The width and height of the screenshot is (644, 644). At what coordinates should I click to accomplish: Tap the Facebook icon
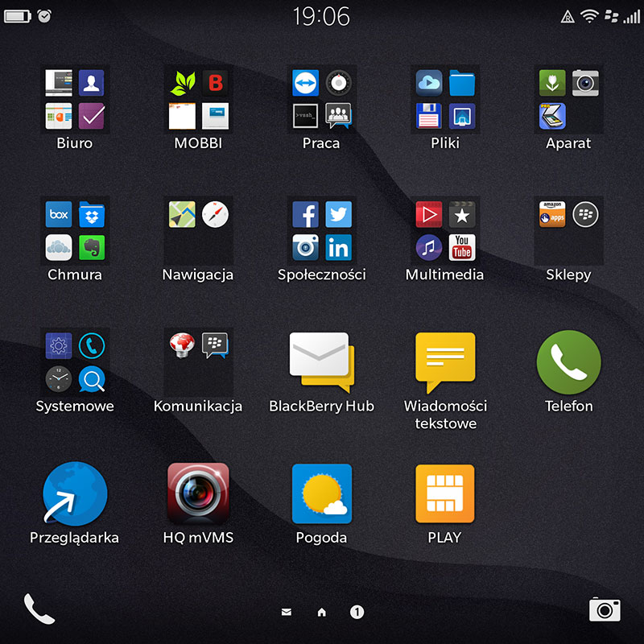[x=305, y=214]
